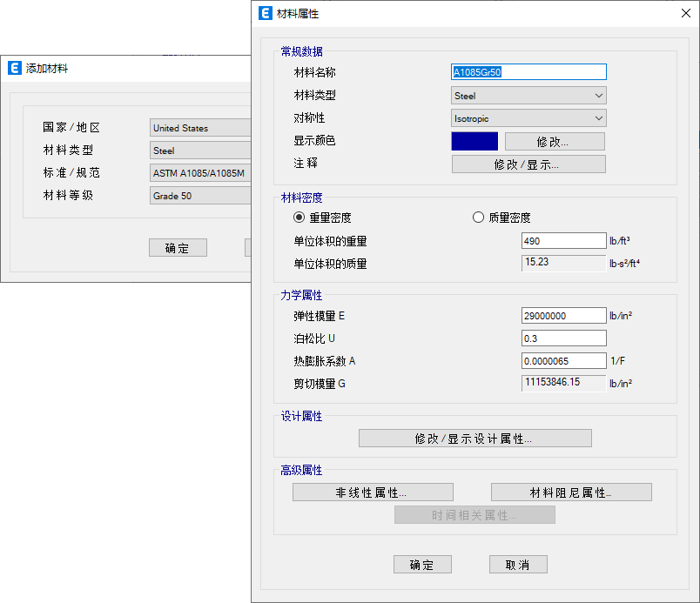
Task: Open the 材料等级 Grade 50 dropdown
Action: (x=200, y=196)
